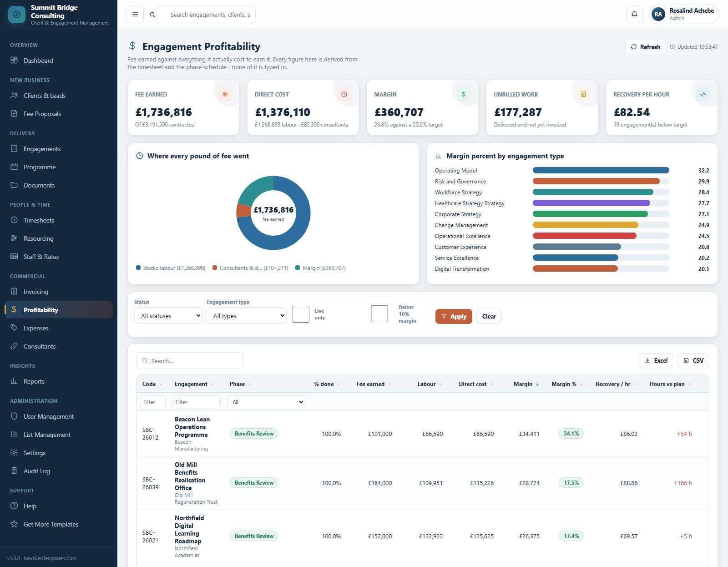
Task: Tick the Below 10% margin checkbox
Action: coord(379,314)
